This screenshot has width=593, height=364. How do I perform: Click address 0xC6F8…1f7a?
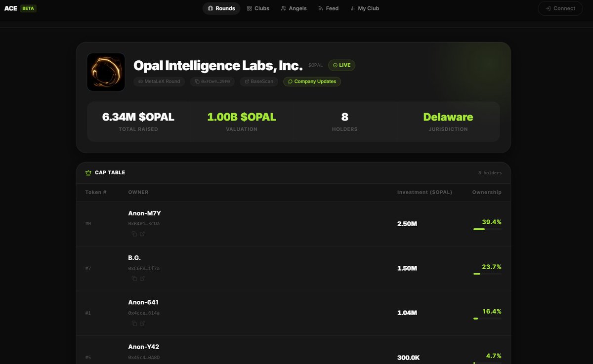[144, 268]
